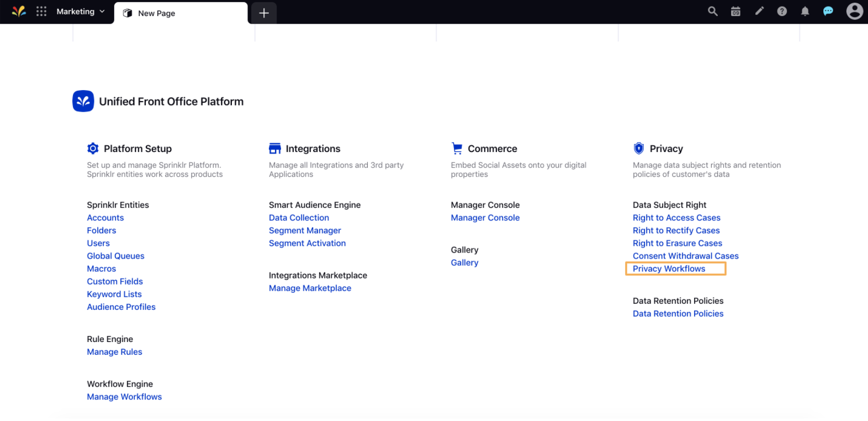Viewport: 868px width, 421px height.
Task: Open the Segment Activation link
Action: coord(307,243)
